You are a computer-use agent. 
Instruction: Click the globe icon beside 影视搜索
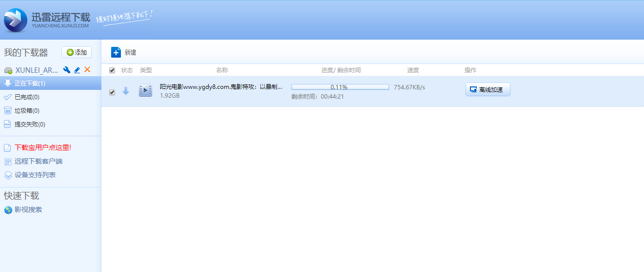[8, 210]
